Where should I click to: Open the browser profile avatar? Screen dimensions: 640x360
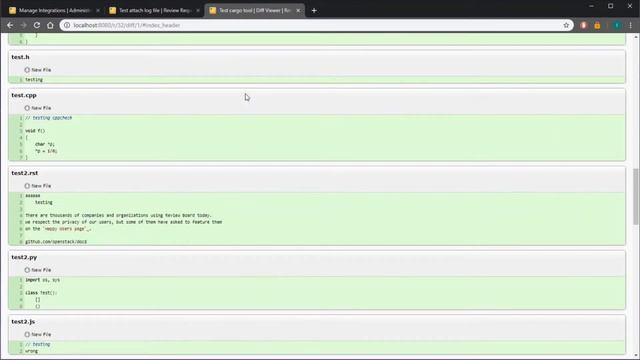click(x=617, y=25)
